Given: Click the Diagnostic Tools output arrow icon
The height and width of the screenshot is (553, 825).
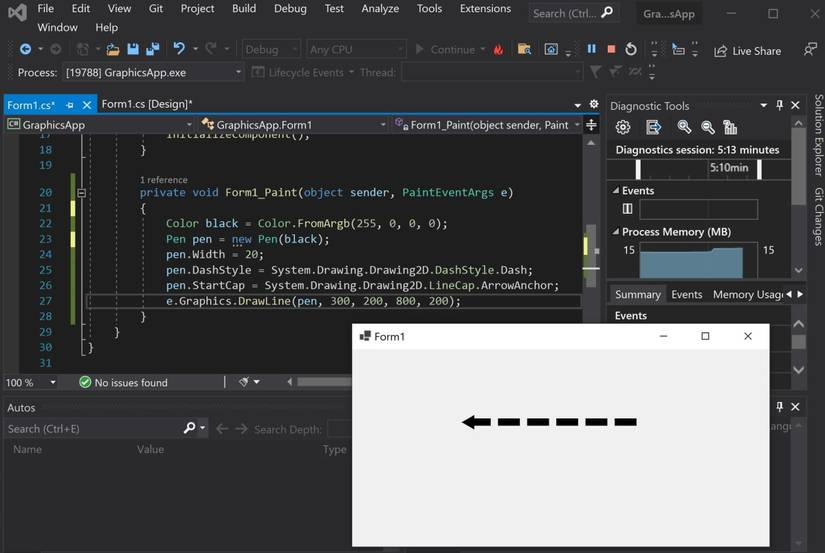Looking at the screenshot, I should 653,127.
